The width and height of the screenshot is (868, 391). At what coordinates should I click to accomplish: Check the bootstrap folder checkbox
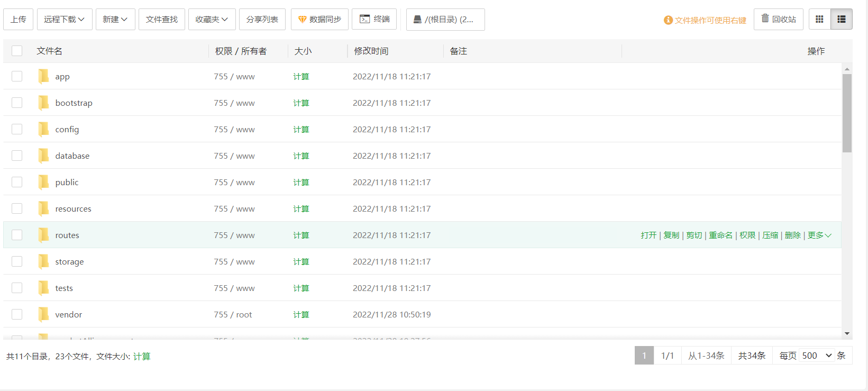pyautogui.click(x=17, y=103)
